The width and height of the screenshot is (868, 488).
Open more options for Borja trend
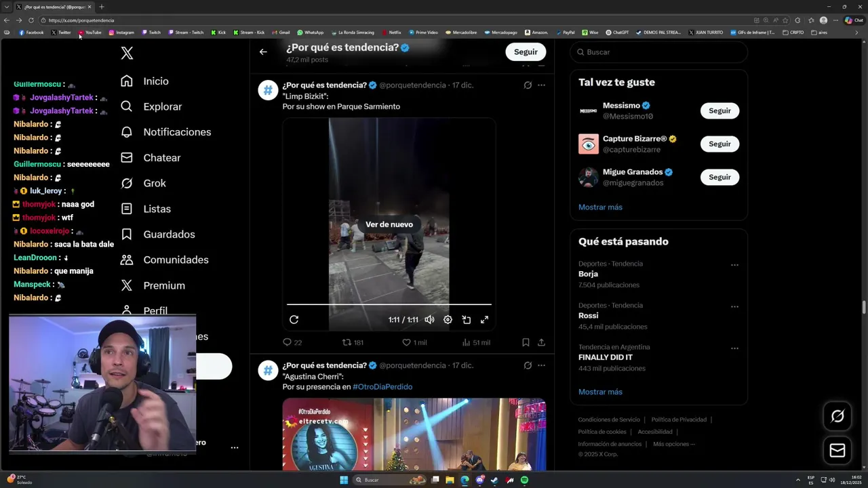coord(734,265)
